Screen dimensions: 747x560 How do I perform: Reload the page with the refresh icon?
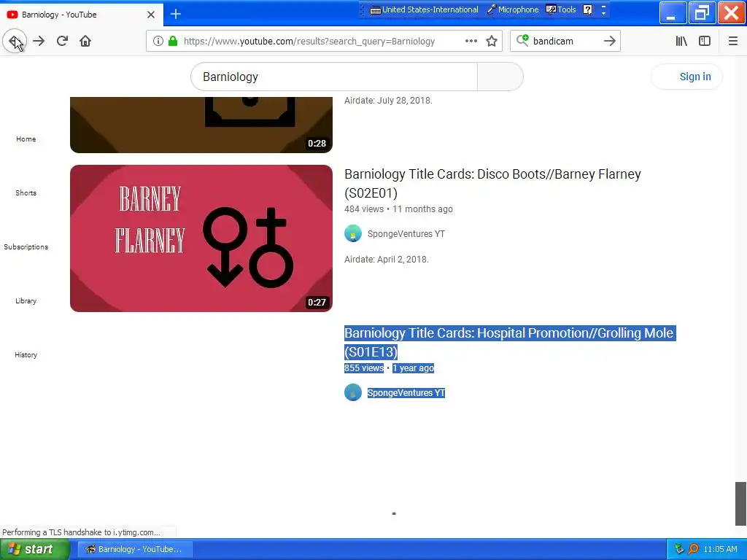(x=62, y=41)
